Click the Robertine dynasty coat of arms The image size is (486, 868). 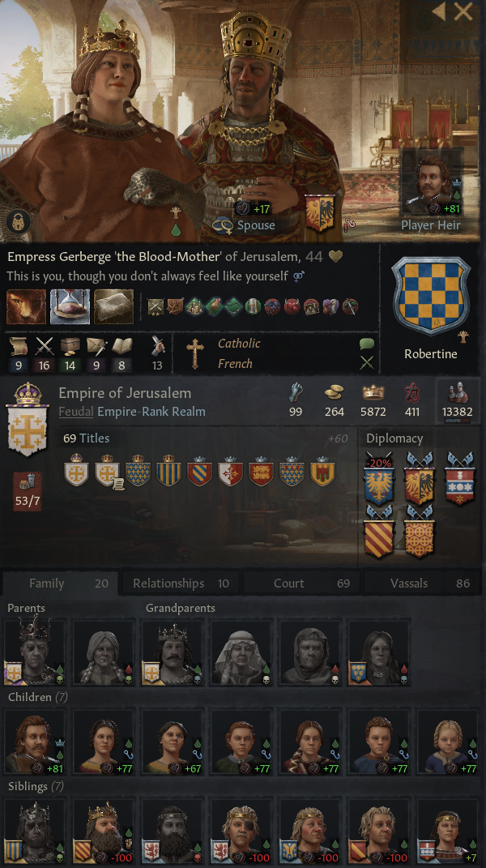coord(431,296)
